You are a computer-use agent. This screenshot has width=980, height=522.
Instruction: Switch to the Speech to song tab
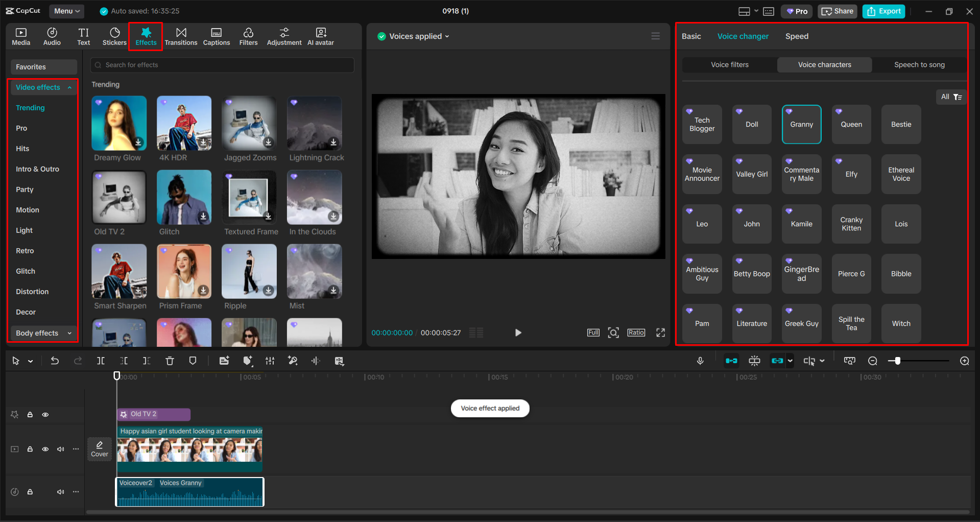(x=919, y=64)
